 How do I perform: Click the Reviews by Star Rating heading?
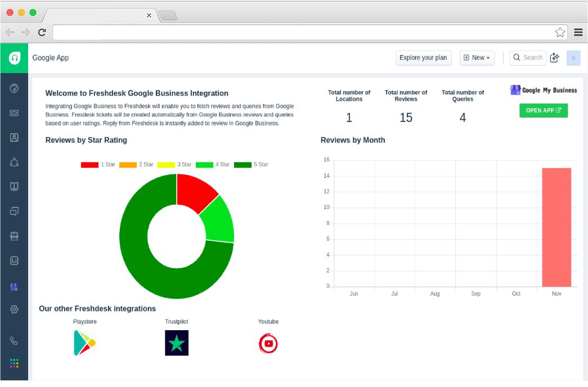[x=86, y=140]
